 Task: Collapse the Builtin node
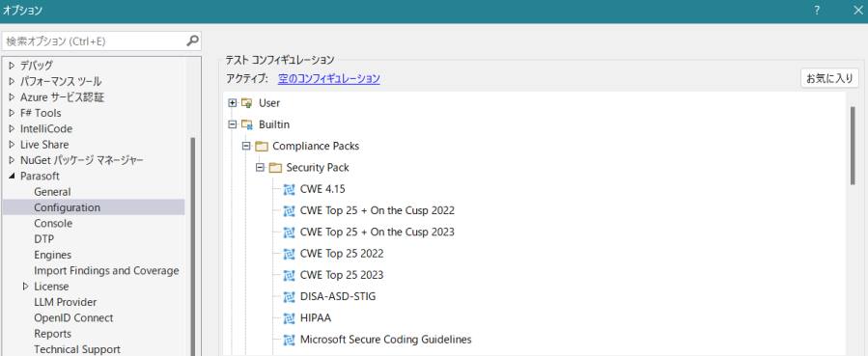click(233, 124)
